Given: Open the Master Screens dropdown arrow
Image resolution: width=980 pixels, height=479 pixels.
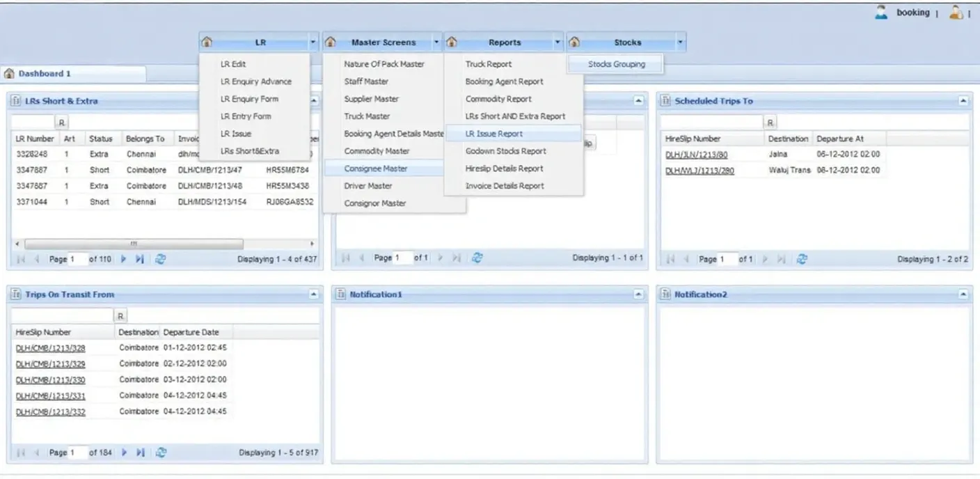Looking at the screenshot, I should tap(436, 42).
